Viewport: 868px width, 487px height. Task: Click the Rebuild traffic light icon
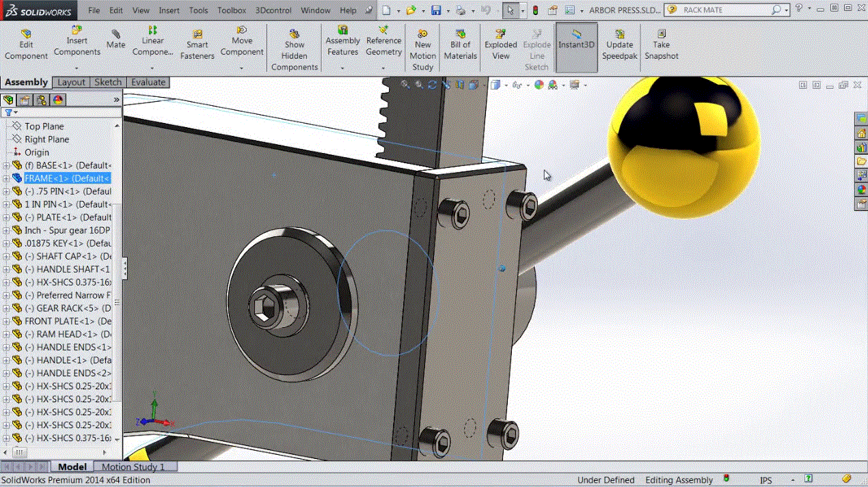pyautogui.click(x=535, y=10)
